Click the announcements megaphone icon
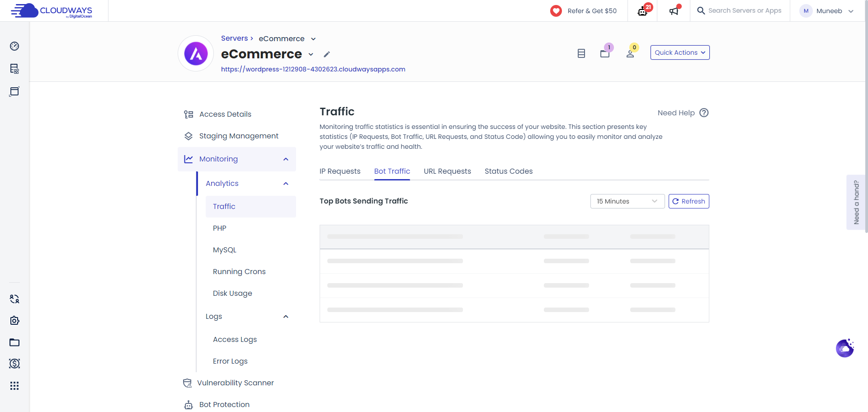868x412 pixels. pos(673,11)
